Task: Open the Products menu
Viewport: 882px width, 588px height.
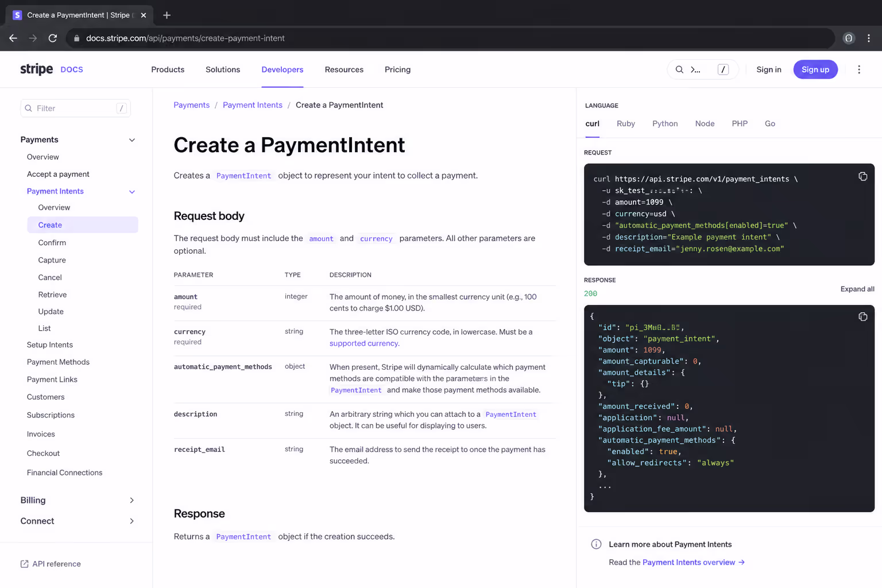Action: coord(168,69)
